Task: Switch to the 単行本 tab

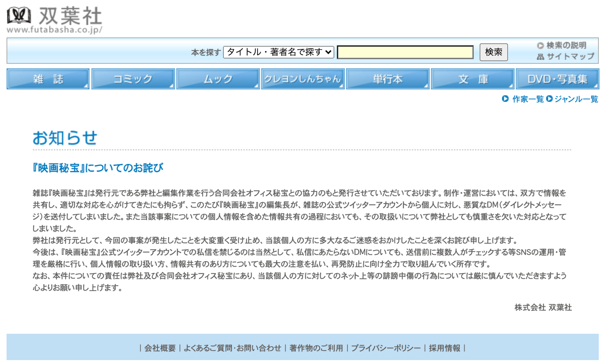Action: click(387, 79)
